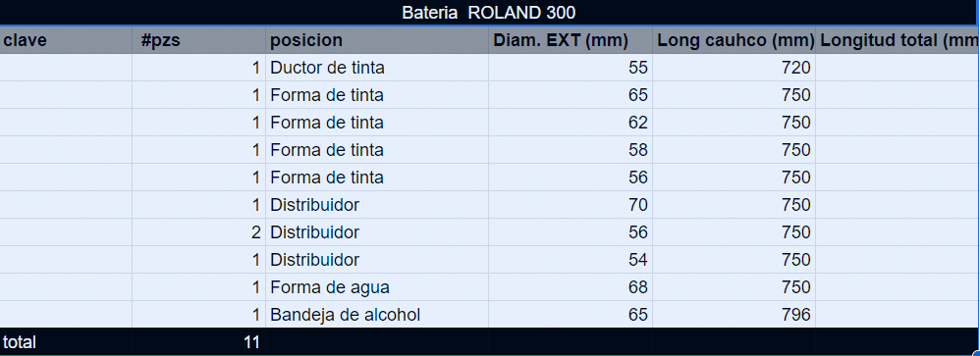This screenshot has height=356, width=980.
Task: Select the length cell showing 796
Action: point(734,315)
